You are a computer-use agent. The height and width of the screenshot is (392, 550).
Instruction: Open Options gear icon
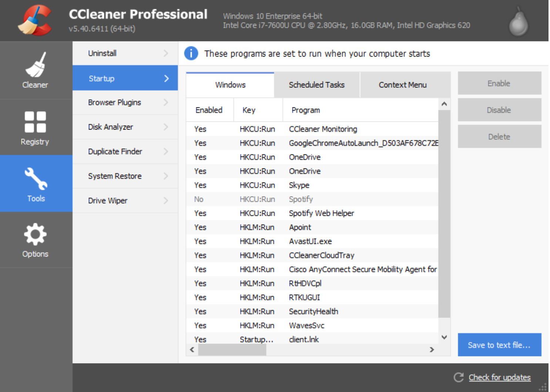(35, 234)
